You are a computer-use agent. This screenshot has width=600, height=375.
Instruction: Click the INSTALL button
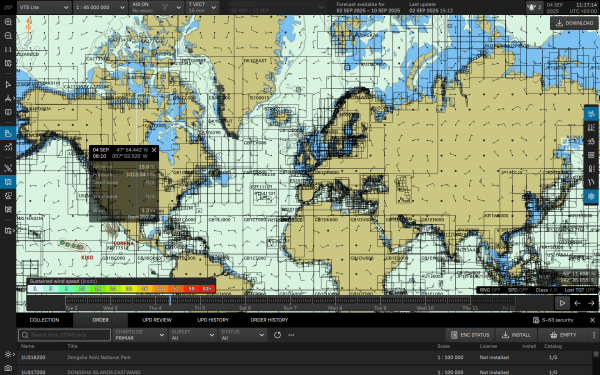516,335
